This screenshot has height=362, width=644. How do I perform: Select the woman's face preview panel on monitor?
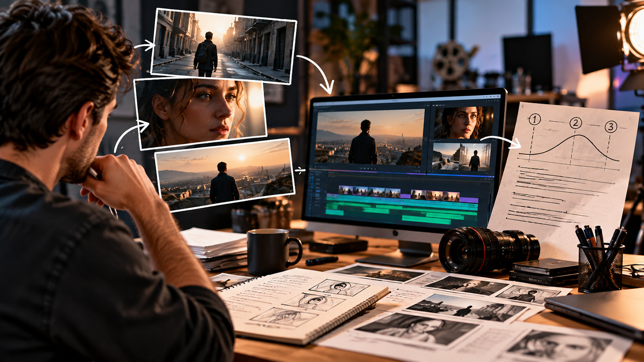[464, 122]
